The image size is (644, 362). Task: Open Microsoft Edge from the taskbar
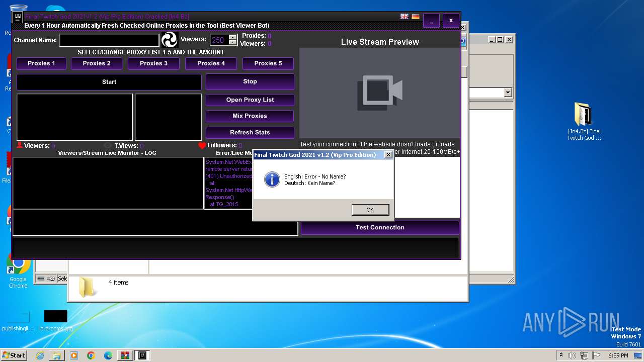coord(108,355)
